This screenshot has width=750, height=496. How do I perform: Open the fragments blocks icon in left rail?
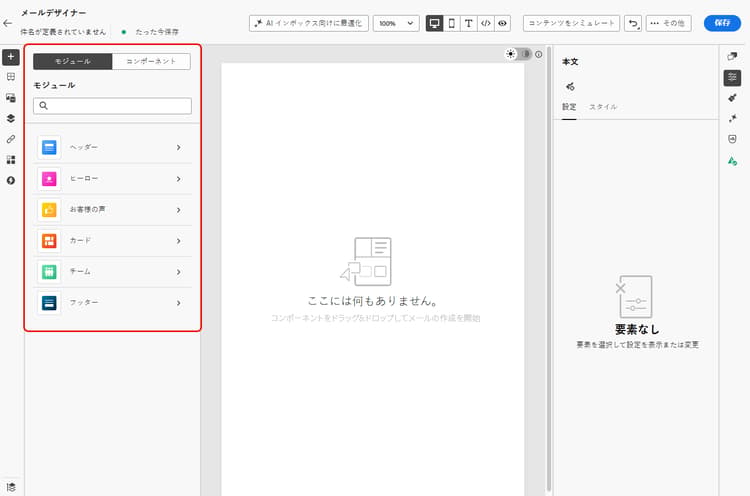(11, 160)
